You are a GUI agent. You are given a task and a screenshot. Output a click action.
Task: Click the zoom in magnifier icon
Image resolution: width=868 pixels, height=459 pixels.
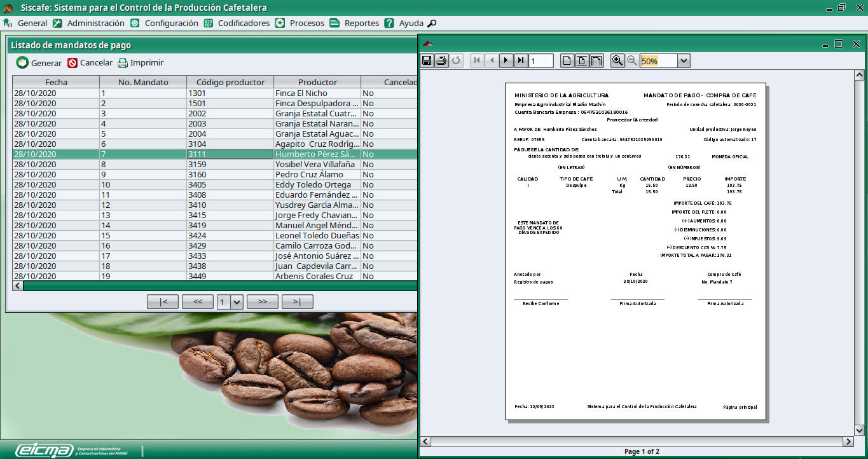[617, 60]
